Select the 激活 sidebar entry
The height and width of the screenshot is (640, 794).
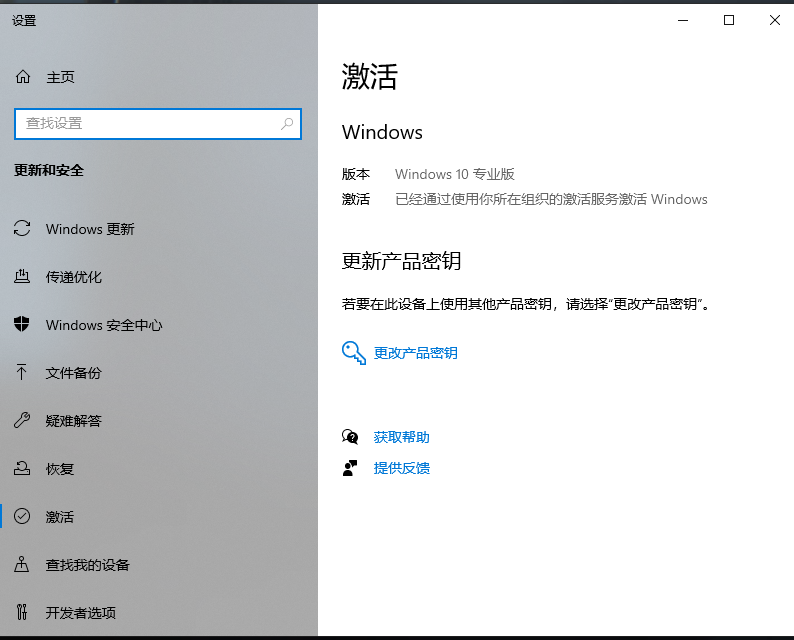pos(60,517)
